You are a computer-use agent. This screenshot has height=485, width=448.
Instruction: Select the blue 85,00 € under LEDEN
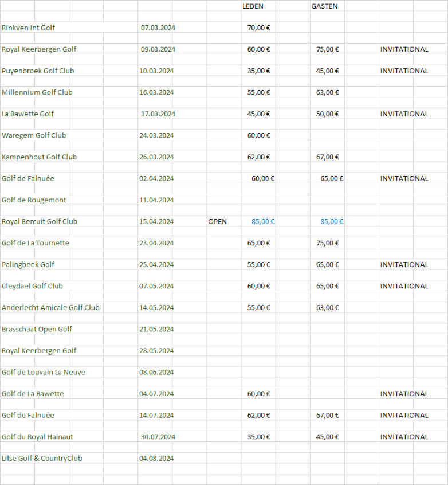point(263,221)
